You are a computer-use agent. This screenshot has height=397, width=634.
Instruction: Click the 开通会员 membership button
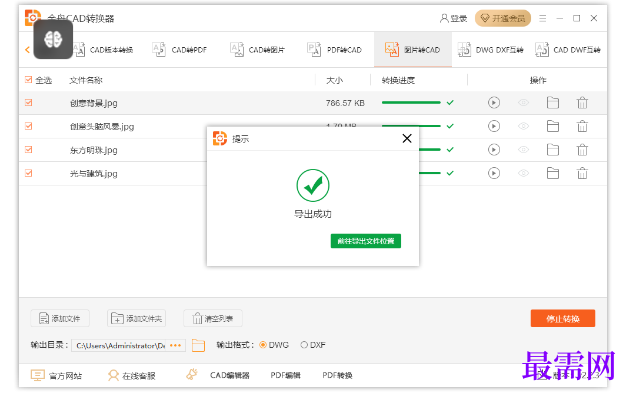(503, 18)
